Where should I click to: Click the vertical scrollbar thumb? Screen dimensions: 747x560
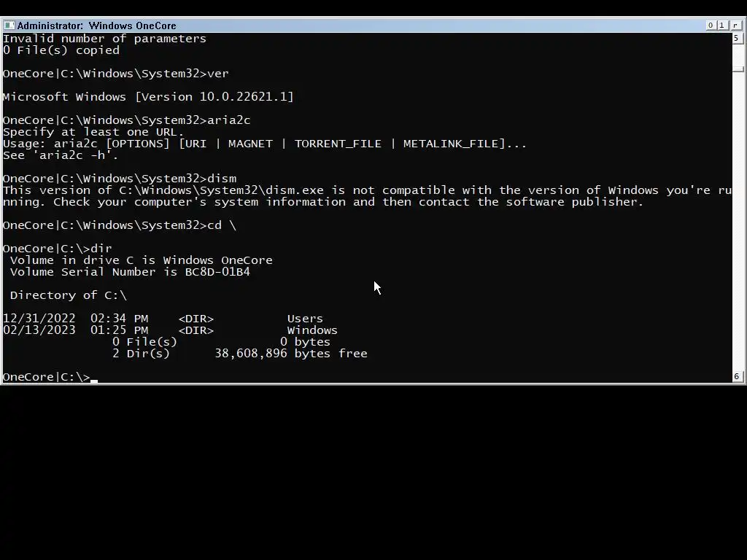coord(738,69)
